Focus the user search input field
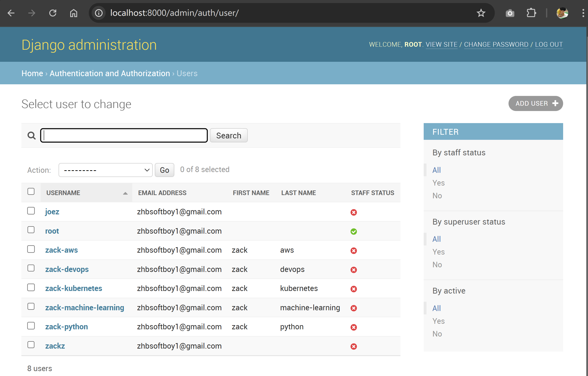The width and height of the screenshot is (588, 376). pos(124,135)
